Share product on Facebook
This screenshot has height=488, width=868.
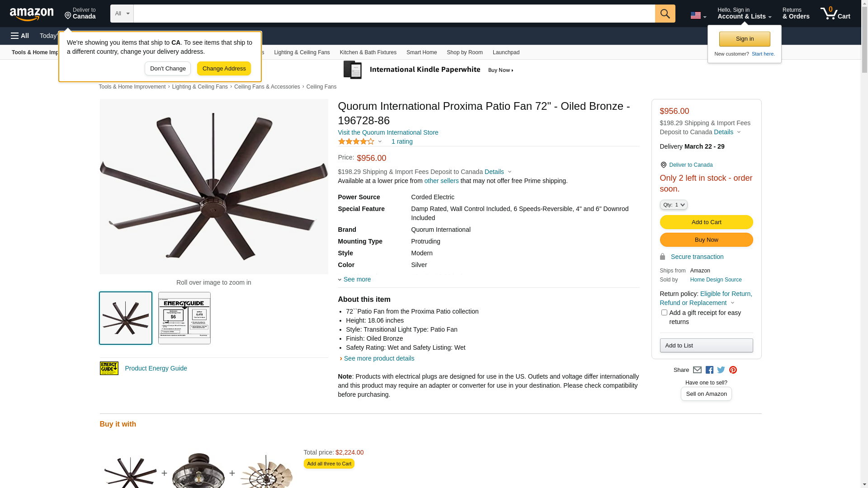[709, 370]
